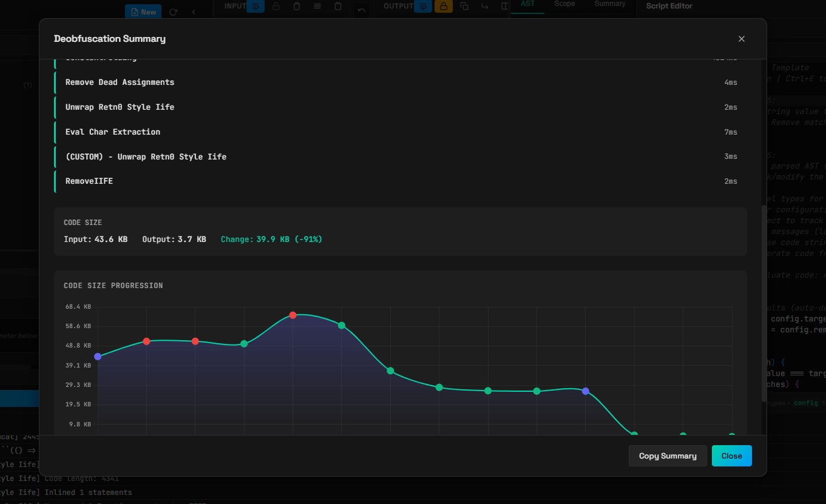Click the 7ms timing value
Screen dimensions: 826x504
click(731, 132)
